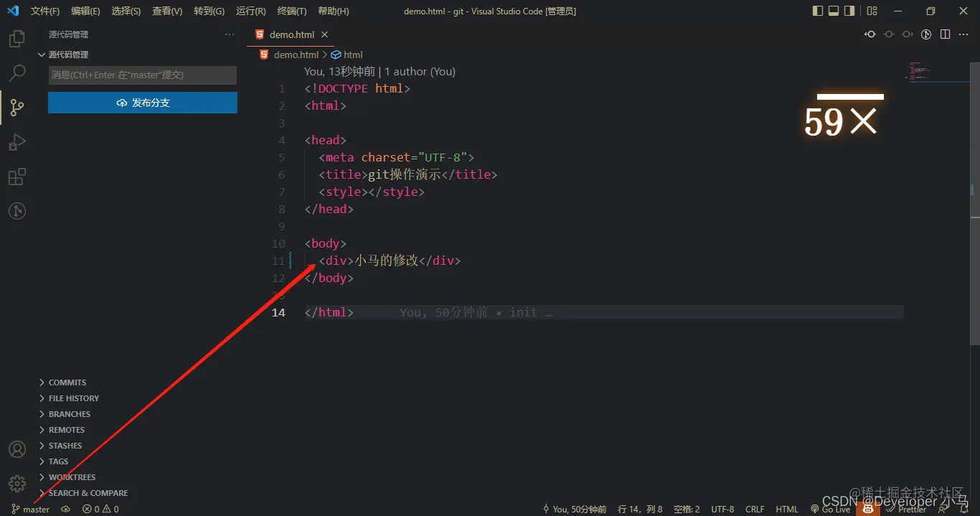The height and width of the screenshot is (516, 980).
Task: Click demo.html in the breadcrumb
Action: pos(296,55)
